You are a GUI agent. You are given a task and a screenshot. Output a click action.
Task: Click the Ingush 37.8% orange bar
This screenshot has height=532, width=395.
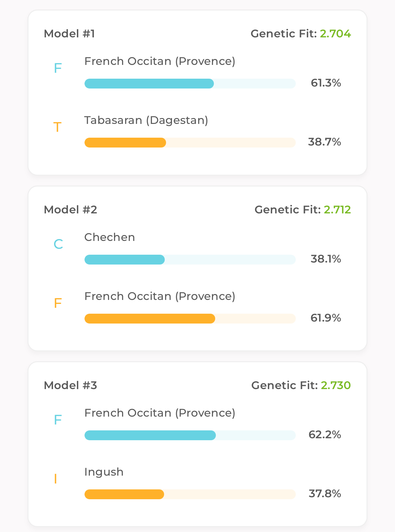[x=190, y=494]
